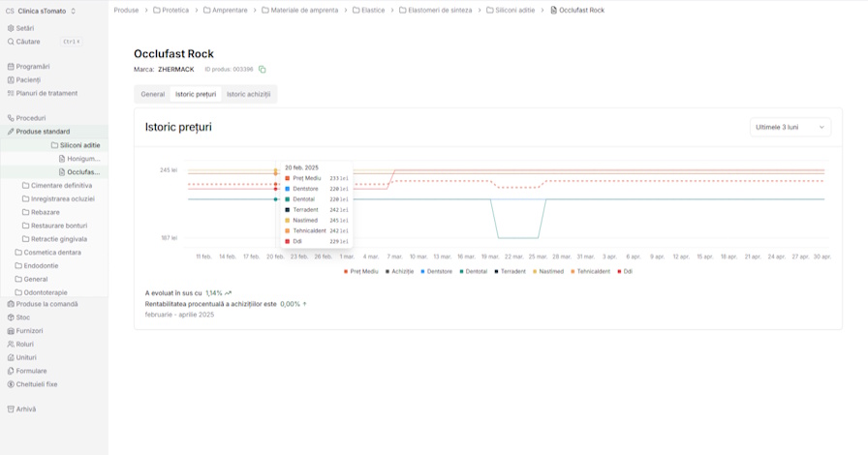Screen dimensions: 868x455
Task: Click the Furnizori sidebar icon
Action: pos(11,331)
